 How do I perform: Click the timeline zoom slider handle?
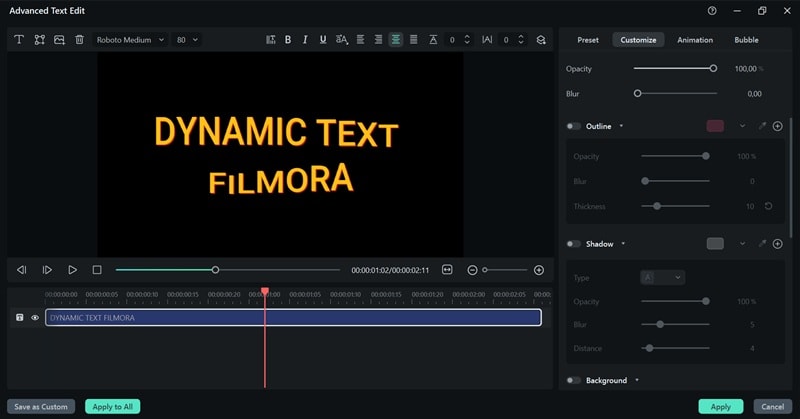pos(485,270)
